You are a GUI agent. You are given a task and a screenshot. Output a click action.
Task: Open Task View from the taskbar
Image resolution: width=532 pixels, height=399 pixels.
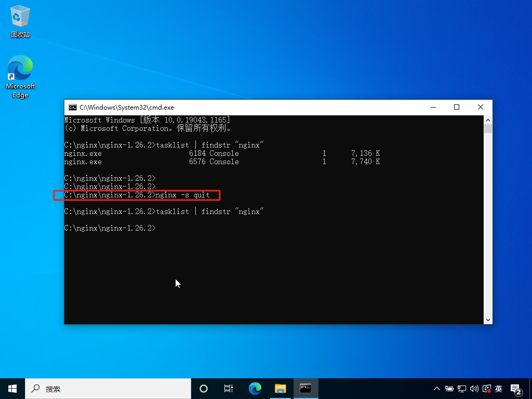click(229, 389)
